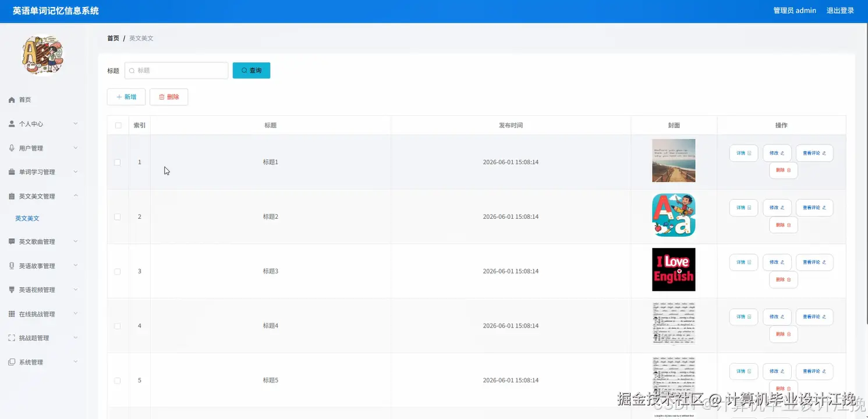The height and width of the screenshot is (419, 868).
Task: Click the 封面 column header
Action: pos(674,126)
